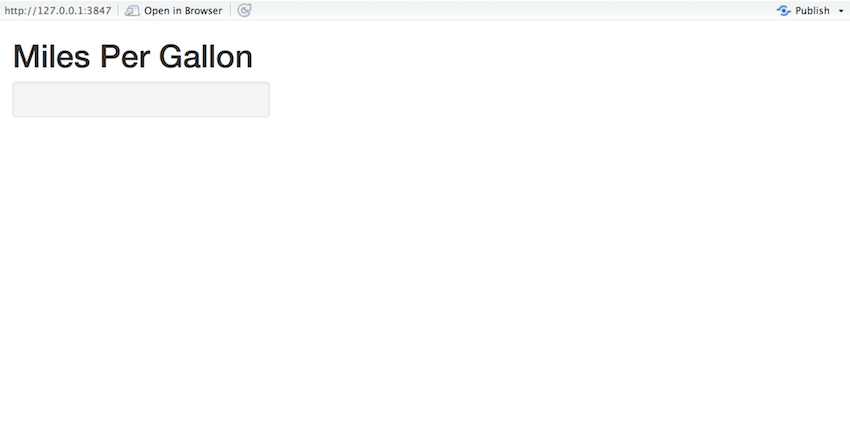This screenshot has width=850, height=447.
Task: Click the word Open in the toolbar
Action: coord(156,11)
